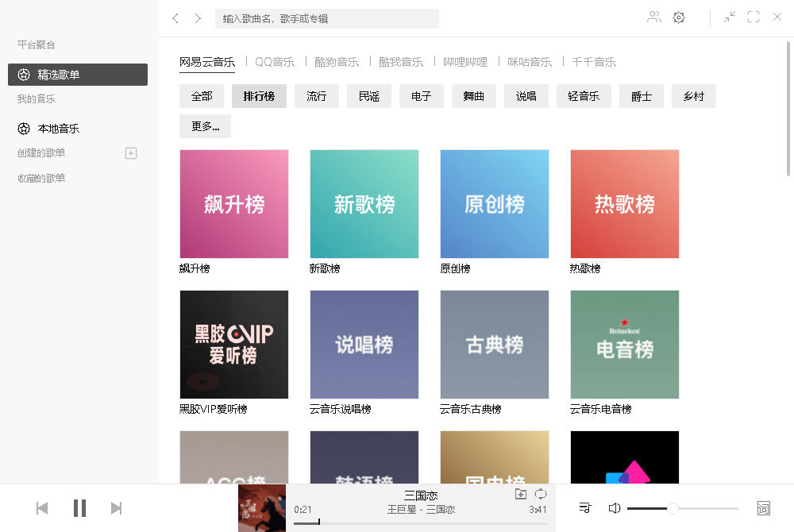The image size is (794, 532).
Task: Open the 原创榜 chart cover
Action: [x=494, y=204]
